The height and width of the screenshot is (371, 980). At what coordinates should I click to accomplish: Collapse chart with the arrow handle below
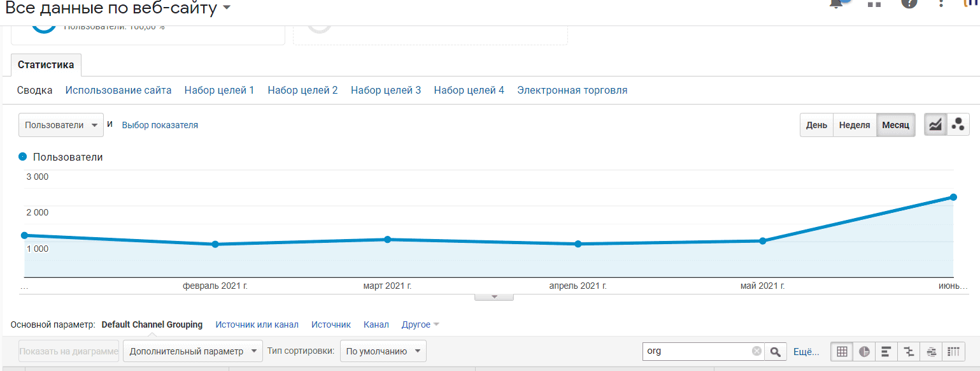(494, 296)
